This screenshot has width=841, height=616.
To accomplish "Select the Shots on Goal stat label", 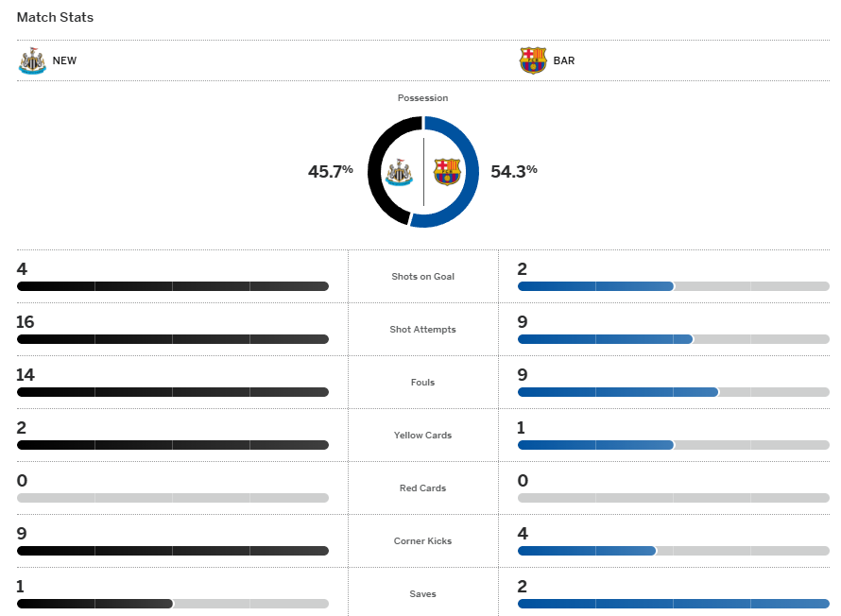I will [422, 277].
